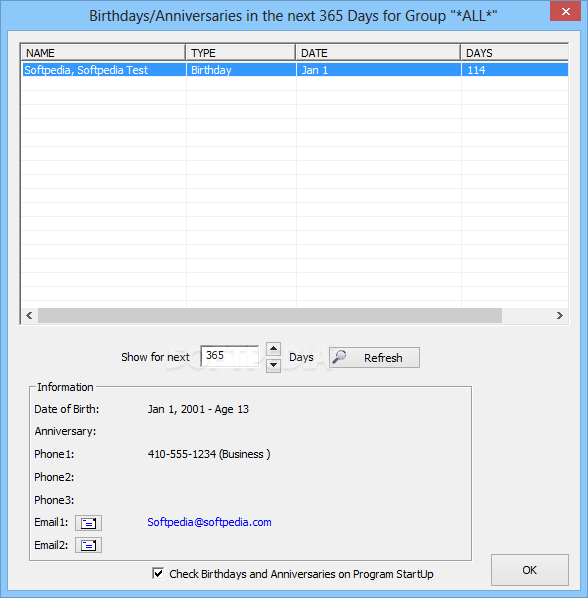Viewport: 588px width, 598px height.
Task: Decrease days with the down spinner arrow
Action: tap(273, 365)
